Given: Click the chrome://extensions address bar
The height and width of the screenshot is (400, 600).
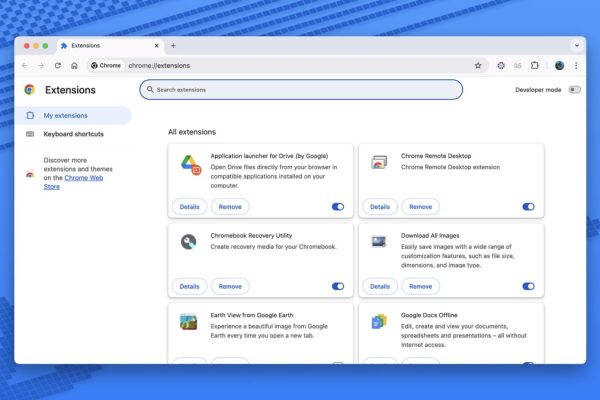Looking at the screenshot, I should point(288,65).
